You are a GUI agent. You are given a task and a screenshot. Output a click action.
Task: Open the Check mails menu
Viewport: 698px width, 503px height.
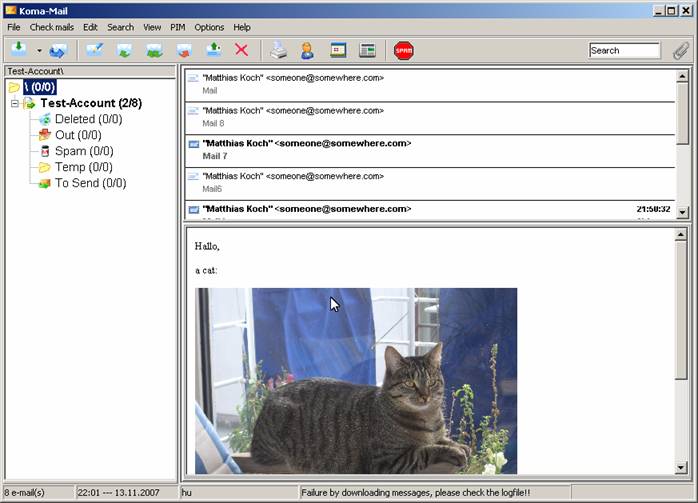(52, 27)
